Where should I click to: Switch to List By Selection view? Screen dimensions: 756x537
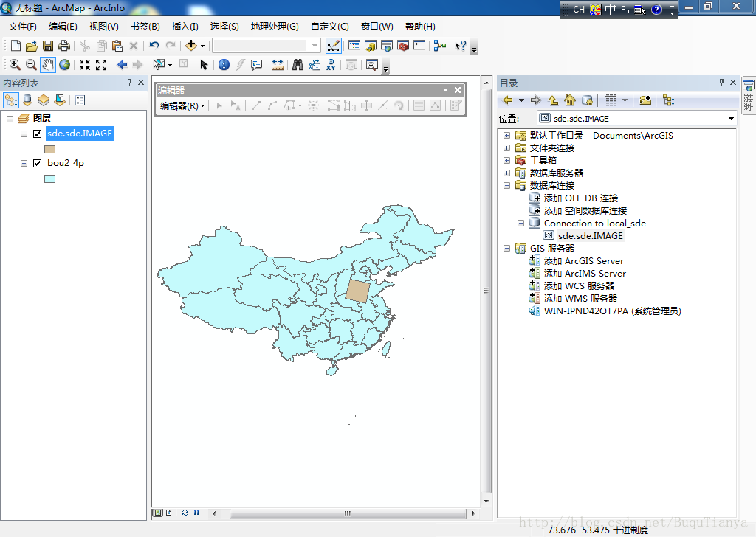60,100
